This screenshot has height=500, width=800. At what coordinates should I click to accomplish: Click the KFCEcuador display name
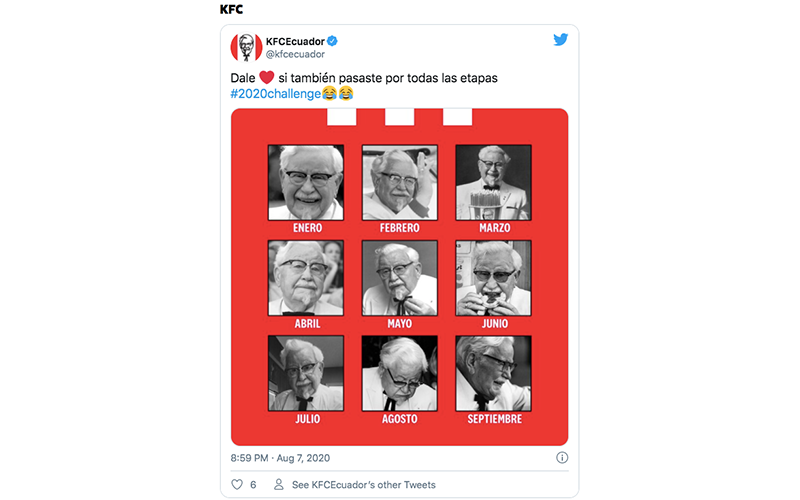tap(295, 41)
